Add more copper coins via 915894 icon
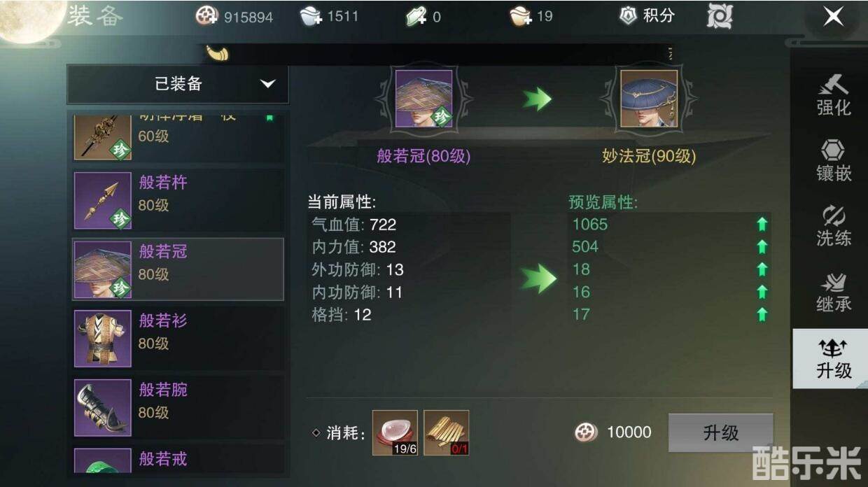 click(206, 16)
